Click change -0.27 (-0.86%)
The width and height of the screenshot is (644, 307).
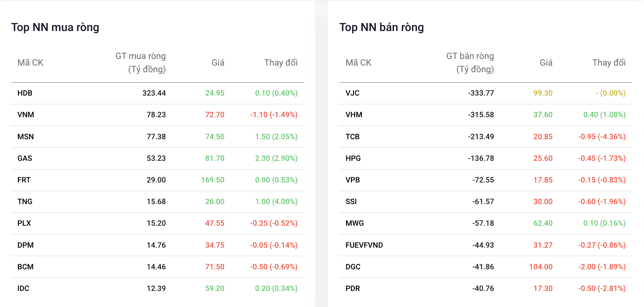602,245
